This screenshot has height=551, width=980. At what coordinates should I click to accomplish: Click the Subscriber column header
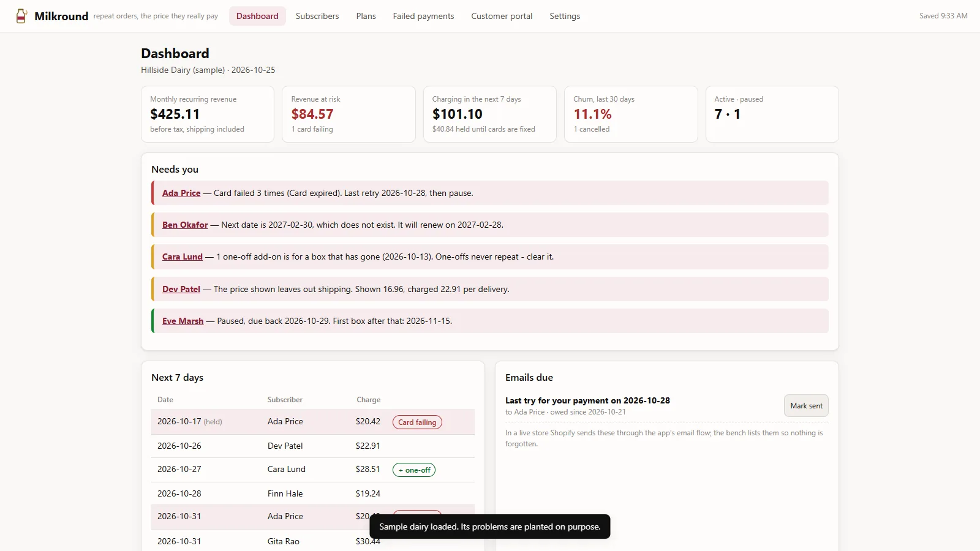click(285, 400)
